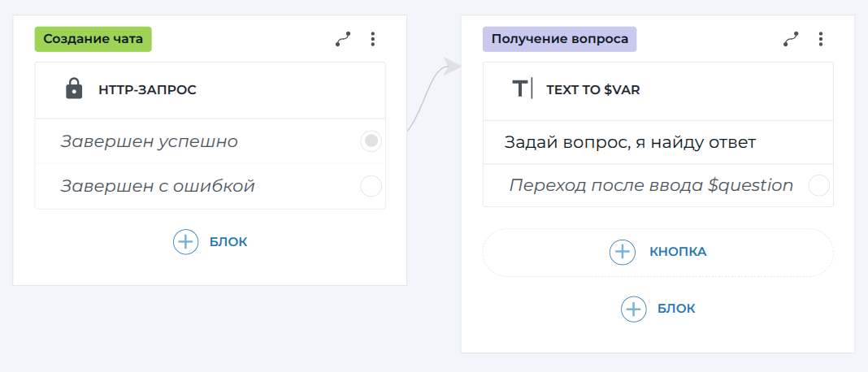Open three-dot menu on Получение вопроса card
This screenshot has width=868, height=372.
click(821, 39)
